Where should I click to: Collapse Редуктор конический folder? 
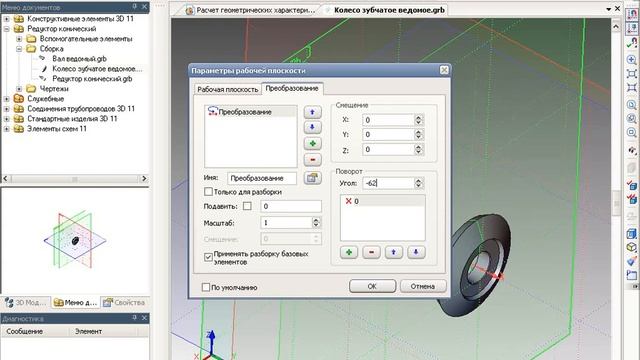[7, 29]
